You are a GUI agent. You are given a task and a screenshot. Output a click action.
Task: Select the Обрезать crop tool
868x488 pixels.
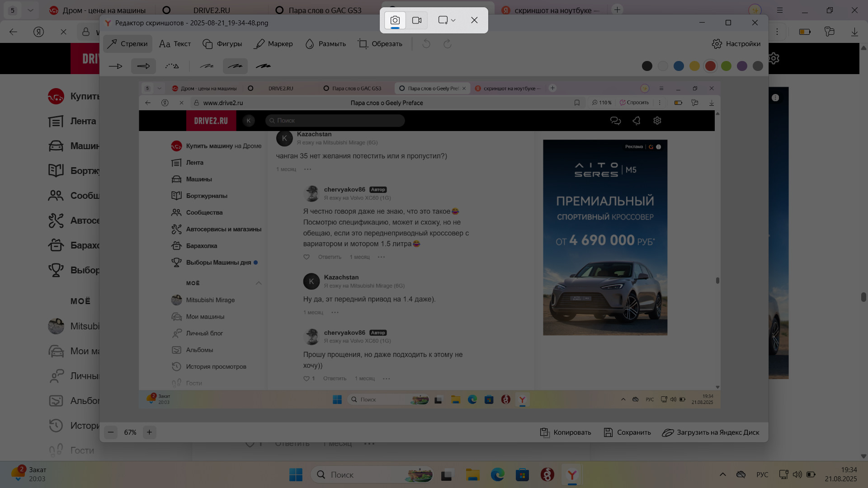coord(380,44)
